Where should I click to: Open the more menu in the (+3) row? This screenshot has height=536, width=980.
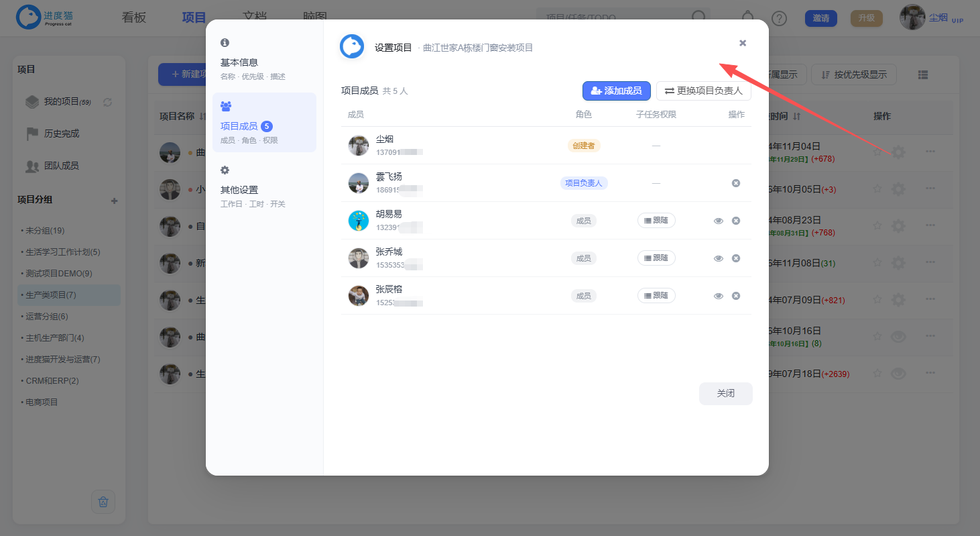(930, 189)
